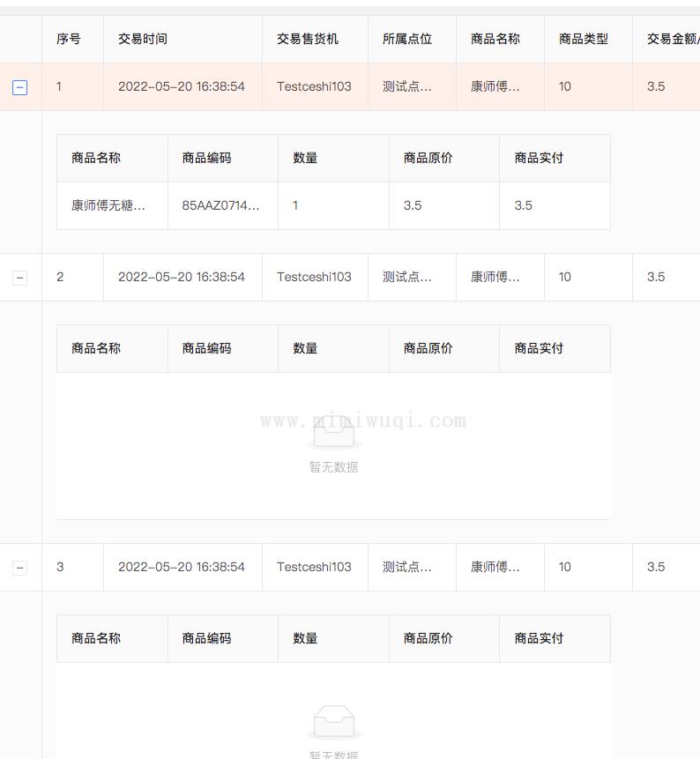Collapse the expanded row numbered 1
Viewport: 700px width, 759px height.
click(19, 87)
